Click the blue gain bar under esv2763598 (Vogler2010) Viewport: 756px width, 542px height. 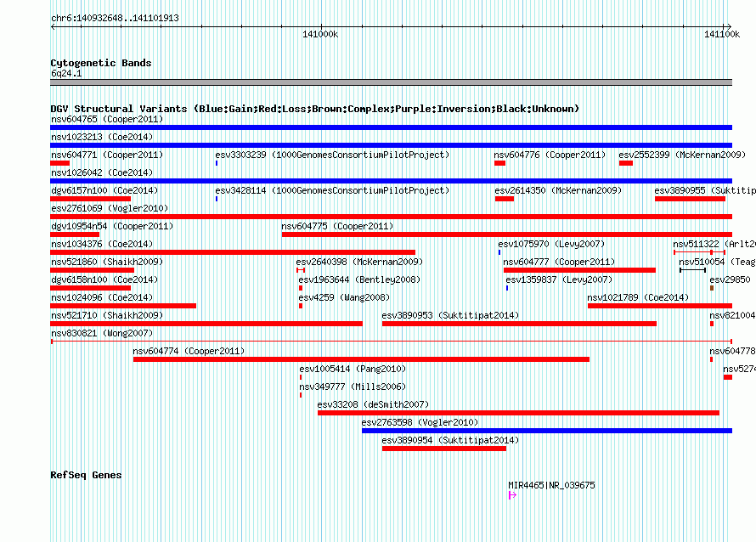pos(547,431)
